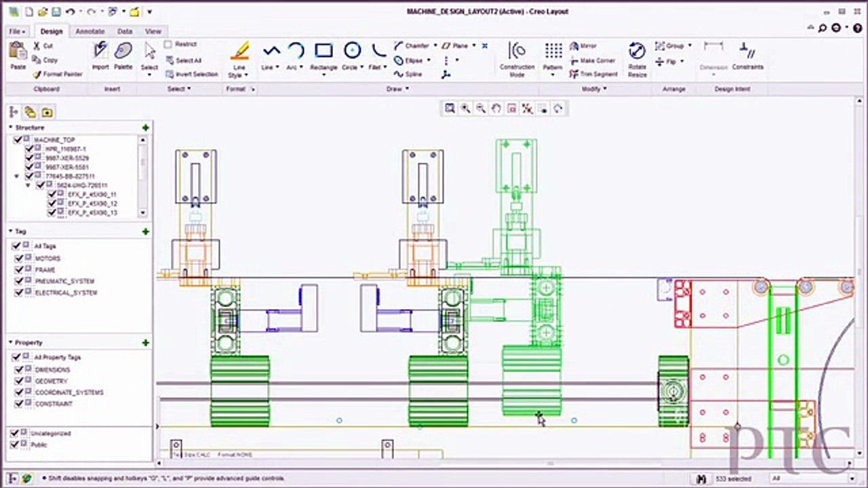Toggle the FRAME tag checkbox
Screen dimensions: 868x488
18,270
